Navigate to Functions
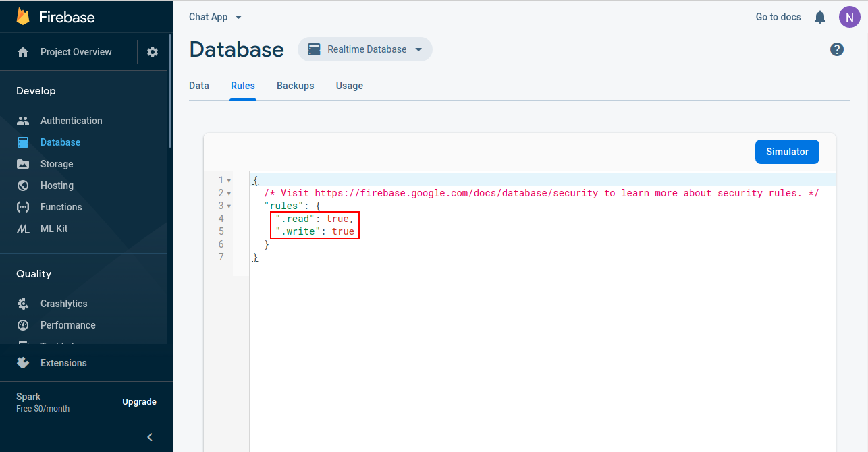 coord(62,206)
